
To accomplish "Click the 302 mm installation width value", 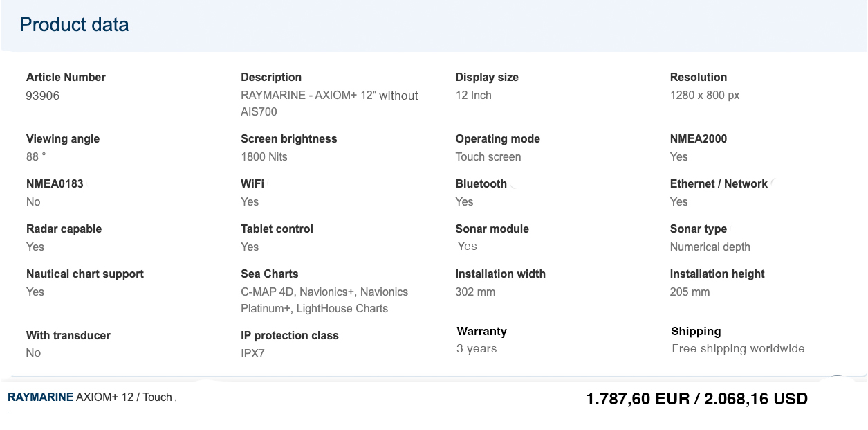I will [x=475, y=292].
